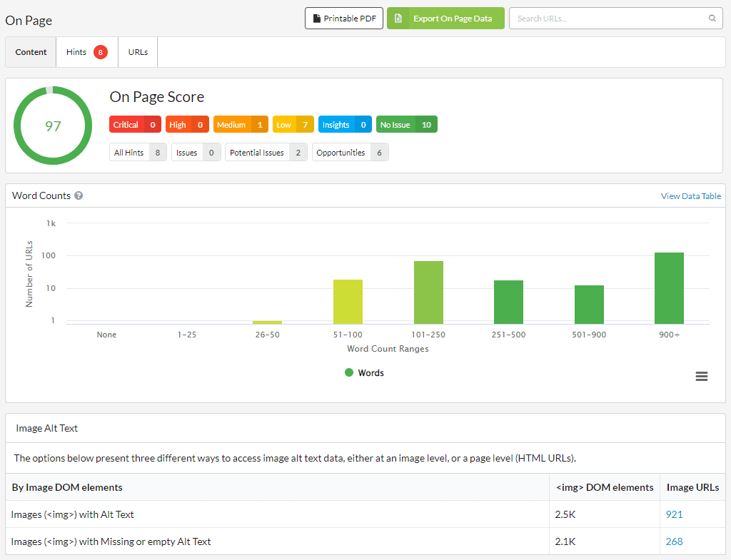Click 'Images (<img>) with Missing or empty Alt Text'
Image resolution: width=731 pixels, height=560 pixels.
[111, 541]
